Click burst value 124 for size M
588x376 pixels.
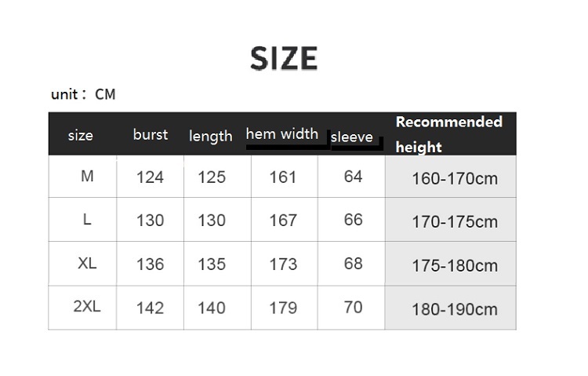pos(150,177)
